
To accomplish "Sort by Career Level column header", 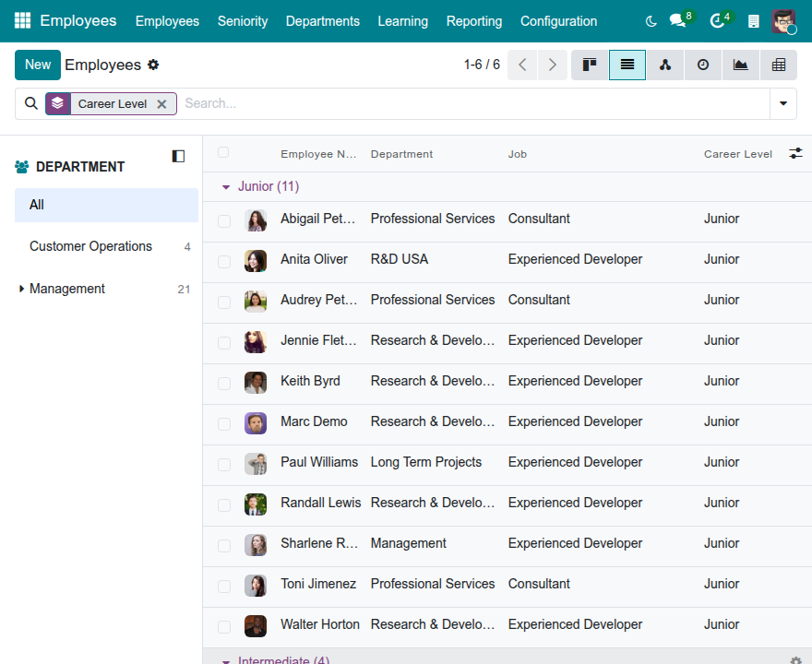I will [x=737, y=154].
